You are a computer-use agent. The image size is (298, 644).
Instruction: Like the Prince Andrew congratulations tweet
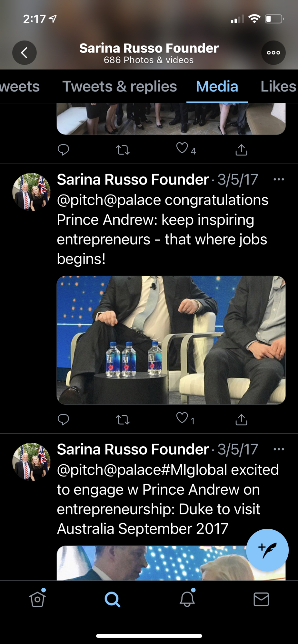click(x=182, y=418)
